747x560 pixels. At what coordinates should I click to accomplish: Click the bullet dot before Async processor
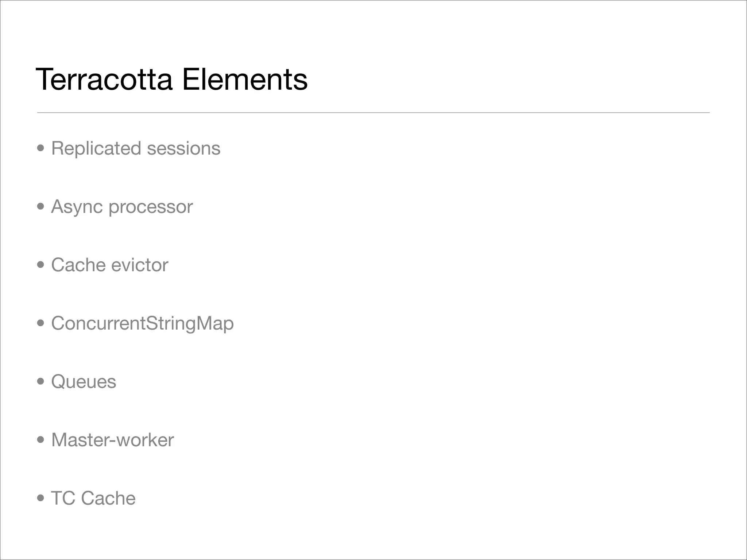click(x=41, y=207)
